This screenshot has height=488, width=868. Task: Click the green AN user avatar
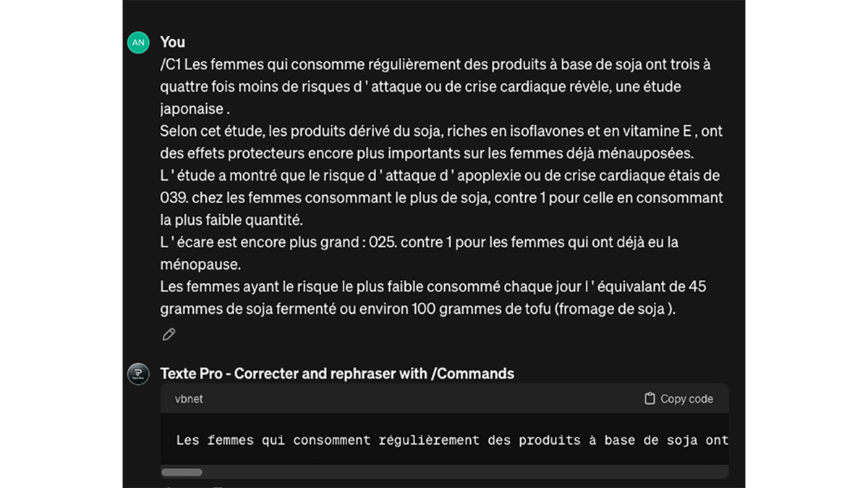click(138, 43)
